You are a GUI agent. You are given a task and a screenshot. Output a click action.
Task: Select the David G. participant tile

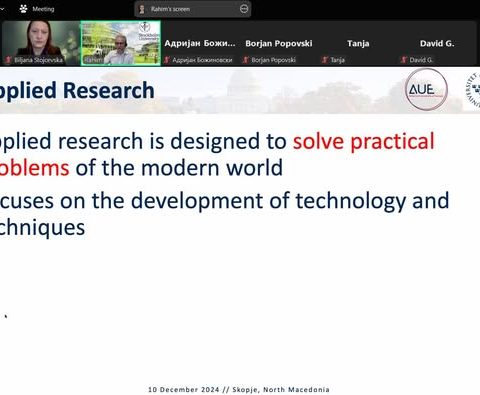click(437, 43)
